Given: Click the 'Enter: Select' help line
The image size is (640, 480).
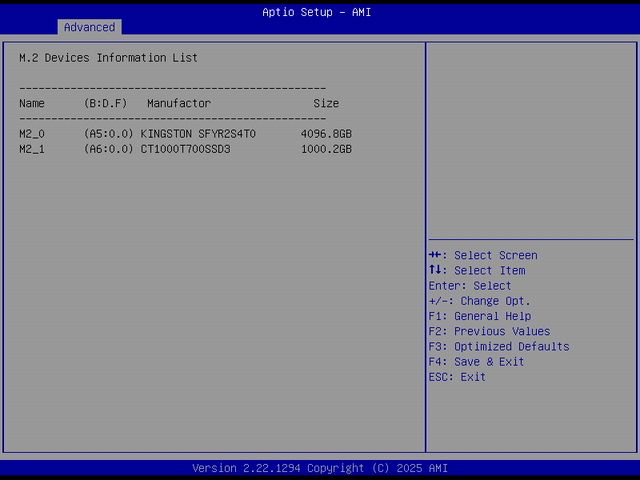Looking at the screenshot, I should point(470,286).
